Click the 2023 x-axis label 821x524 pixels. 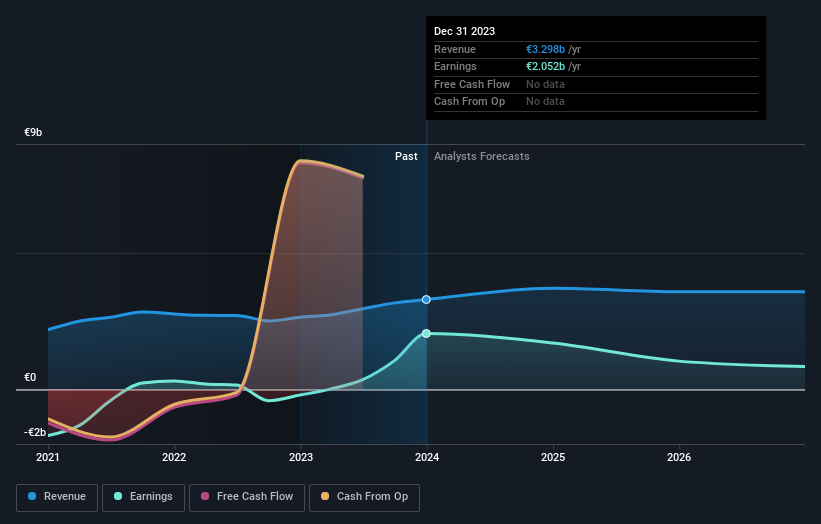tap(301, 458)
